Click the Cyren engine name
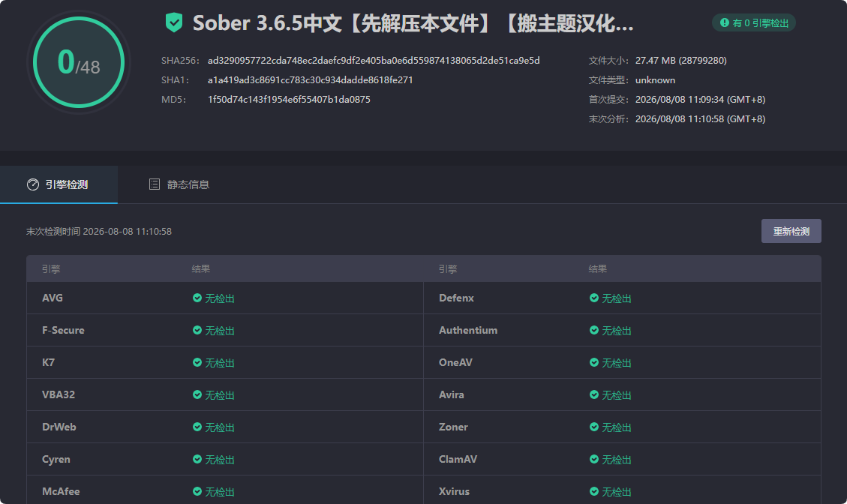The width and height of the screenshot is (847, 504). (x=56, y=460)
